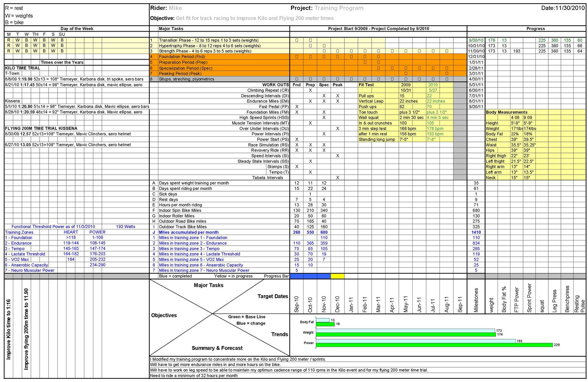
Task: Select the Miles accumulated per month row label
Action: 189,232
